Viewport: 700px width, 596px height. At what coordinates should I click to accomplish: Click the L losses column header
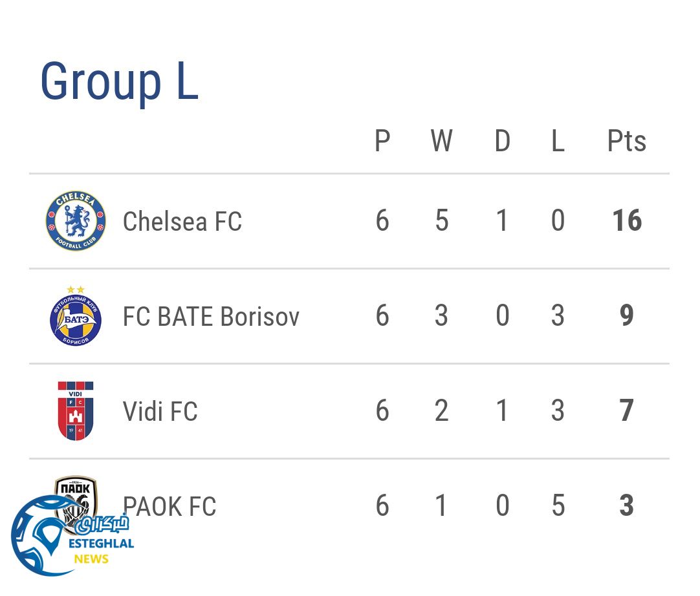click(x=558, y=141)
